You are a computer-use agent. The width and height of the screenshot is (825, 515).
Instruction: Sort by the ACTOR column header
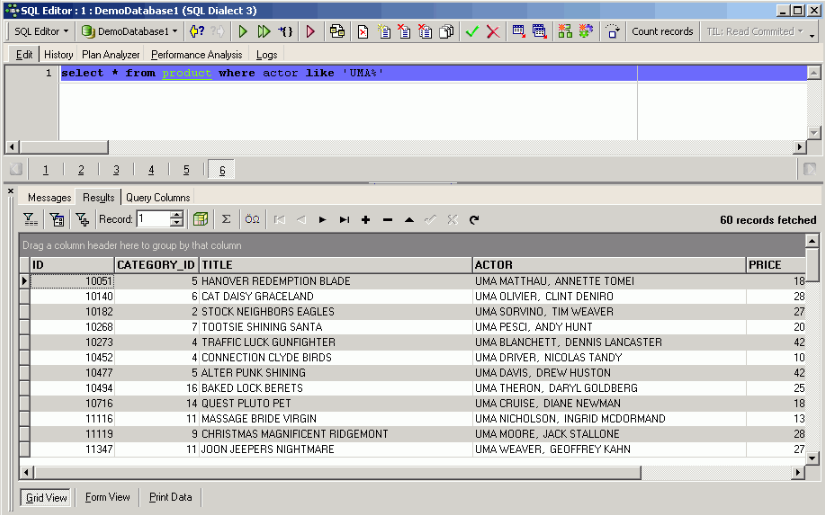(608, 265)
